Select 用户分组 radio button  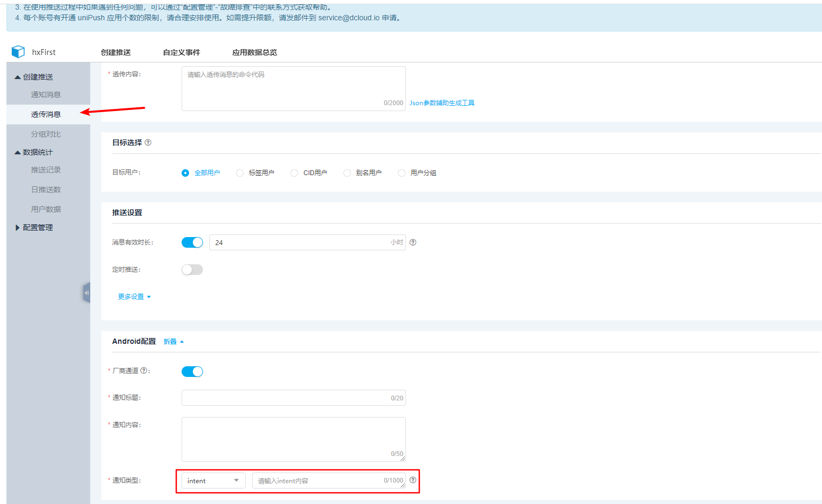pos(402,173)
